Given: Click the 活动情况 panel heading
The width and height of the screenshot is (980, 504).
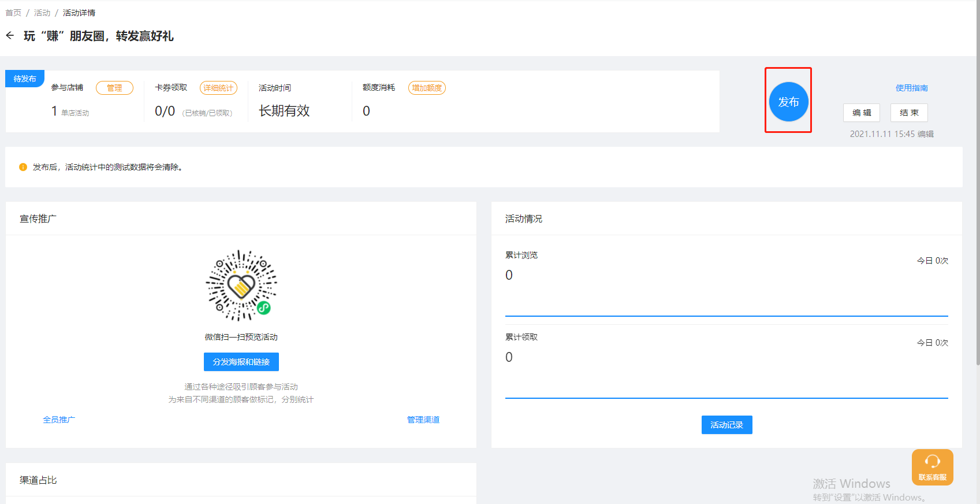Looking at the screenshot, I should pyautogui.click(x=524, y=218).
